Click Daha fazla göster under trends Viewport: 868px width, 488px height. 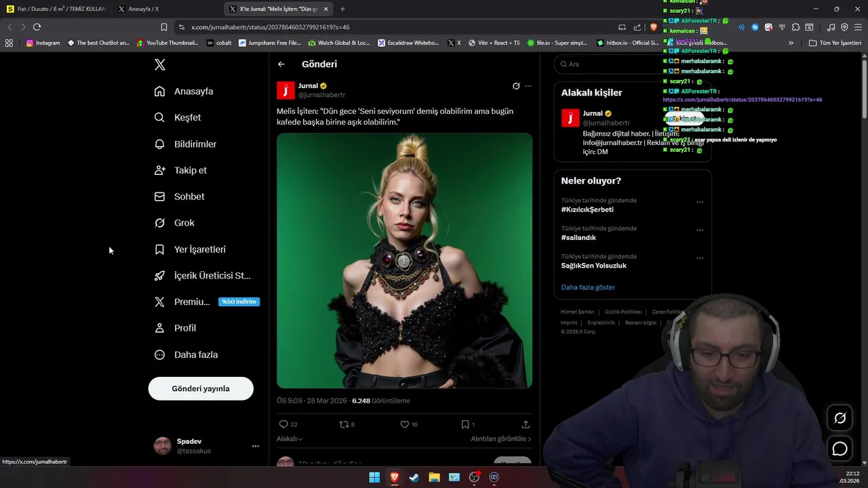click(x=588, y=287)
